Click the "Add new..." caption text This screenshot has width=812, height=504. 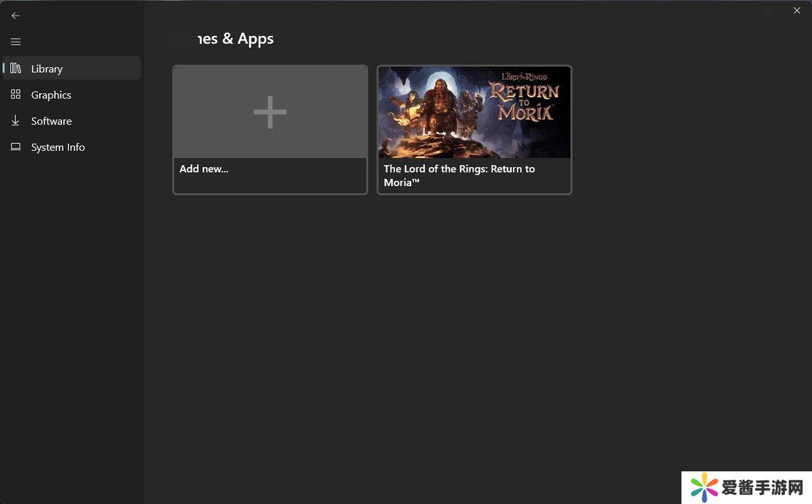[204, 168]
